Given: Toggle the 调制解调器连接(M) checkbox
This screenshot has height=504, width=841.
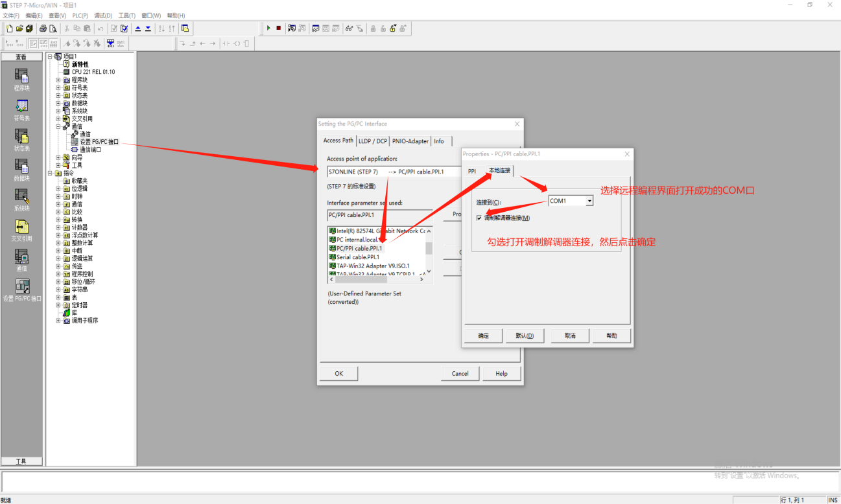Looking at the screenshot, I should (479, 218).
